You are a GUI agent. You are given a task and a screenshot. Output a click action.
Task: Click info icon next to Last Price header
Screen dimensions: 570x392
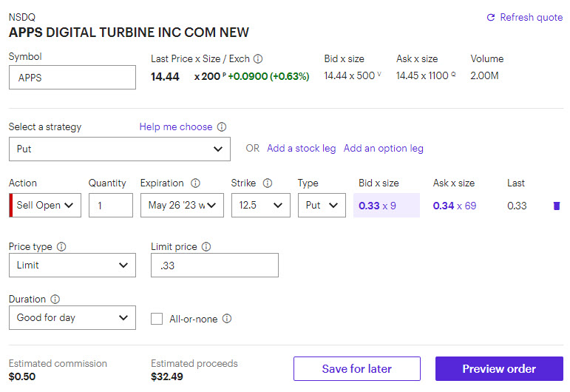pos(258,59)
